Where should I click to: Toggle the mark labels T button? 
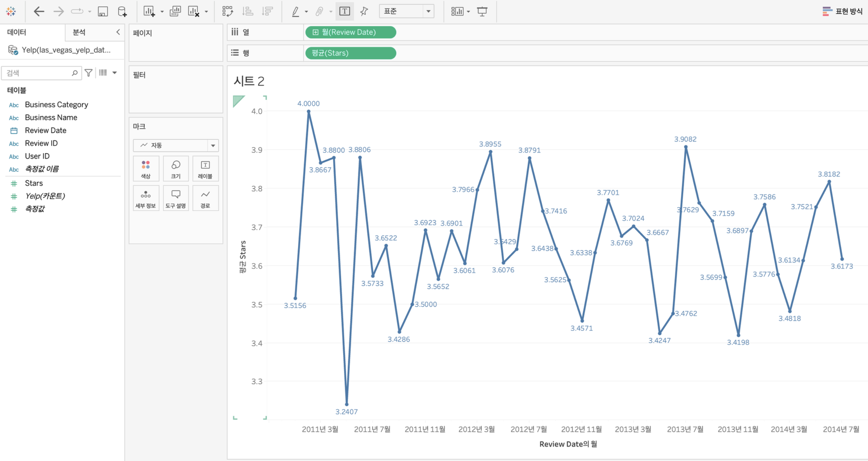pyautogui.click(x=344, y=12)
